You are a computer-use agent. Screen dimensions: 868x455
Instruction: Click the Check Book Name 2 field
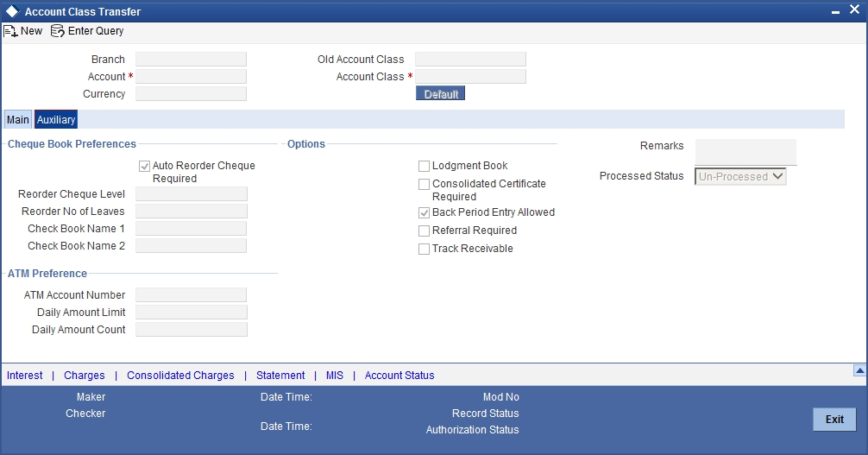(191, 245)
